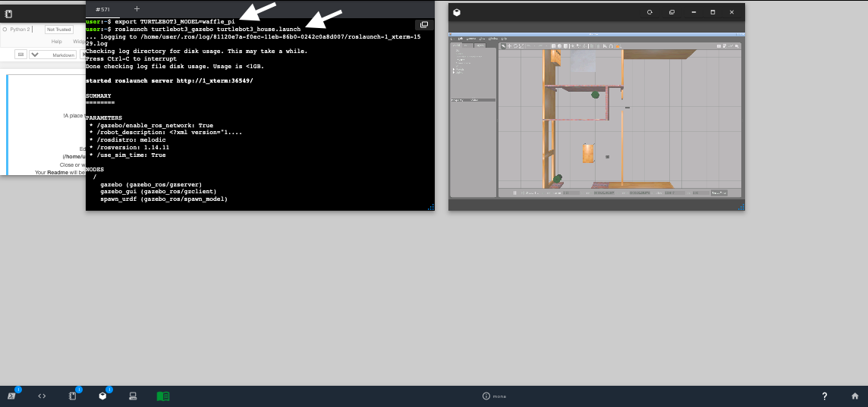Screen dimensions: 868x407
Task: Expand the Lights tree node in Gazebo
Action: (x=454, y=73)
